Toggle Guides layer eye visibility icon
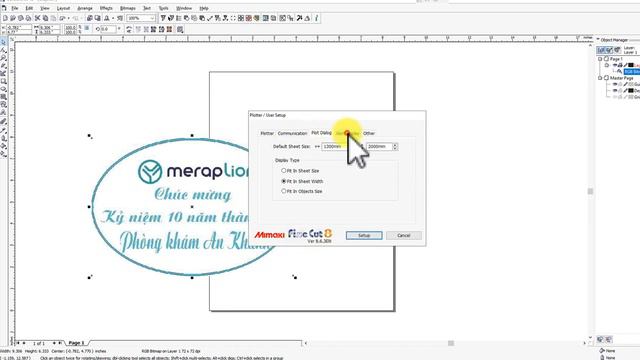The image size is (640, 360). point(615,84)
